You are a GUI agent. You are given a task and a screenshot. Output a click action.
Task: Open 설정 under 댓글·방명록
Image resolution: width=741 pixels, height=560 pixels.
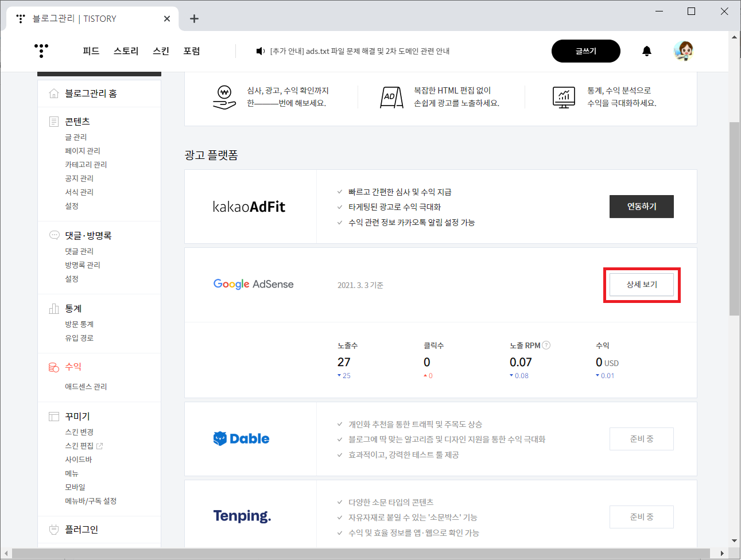(x=72, y=279)
